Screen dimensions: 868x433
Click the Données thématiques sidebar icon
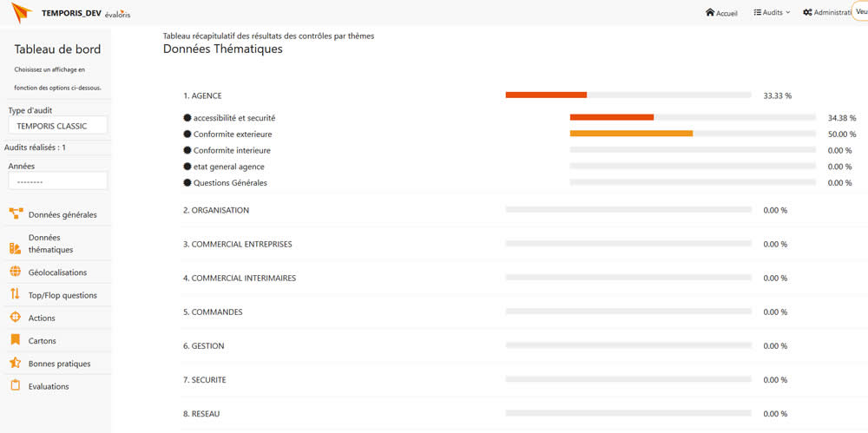[15, 249]
